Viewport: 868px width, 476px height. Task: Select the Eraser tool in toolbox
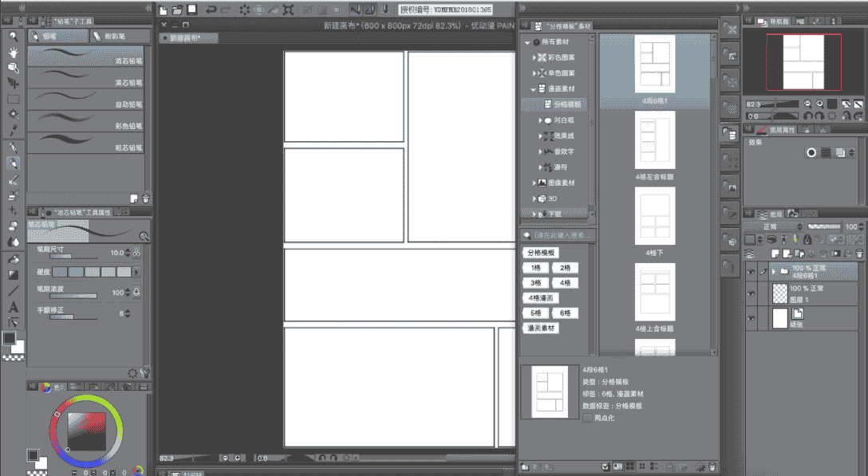click(x=14, y=226)
